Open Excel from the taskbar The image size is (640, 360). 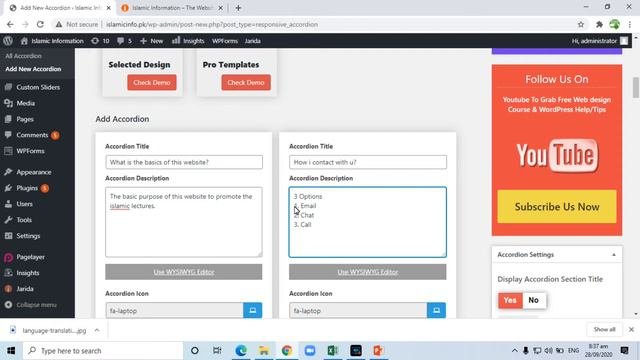(333, 351)
